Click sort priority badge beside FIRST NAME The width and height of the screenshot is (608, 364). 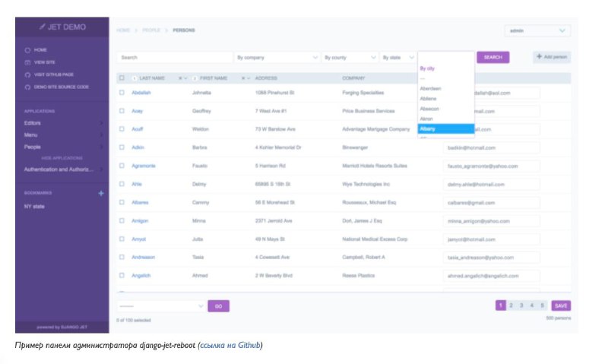click(x=195, y=78)
